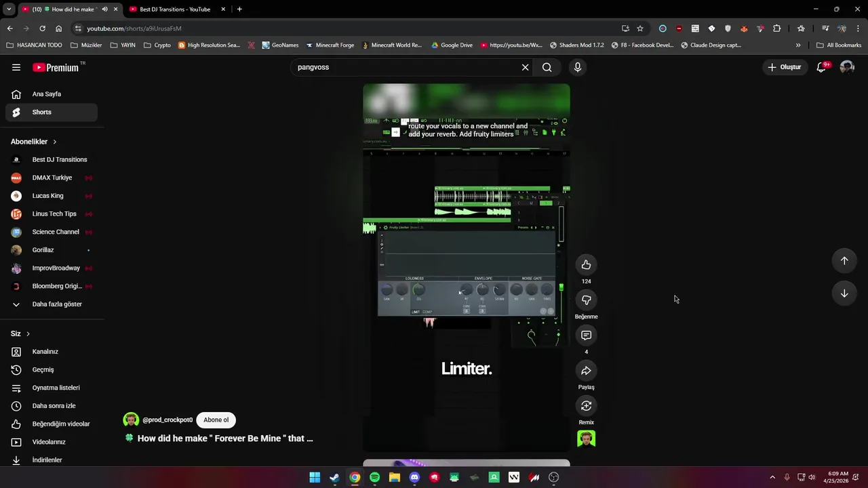Select Shorts in sidebar
Viewport: 868px width, 488px height.
[52, 112]
